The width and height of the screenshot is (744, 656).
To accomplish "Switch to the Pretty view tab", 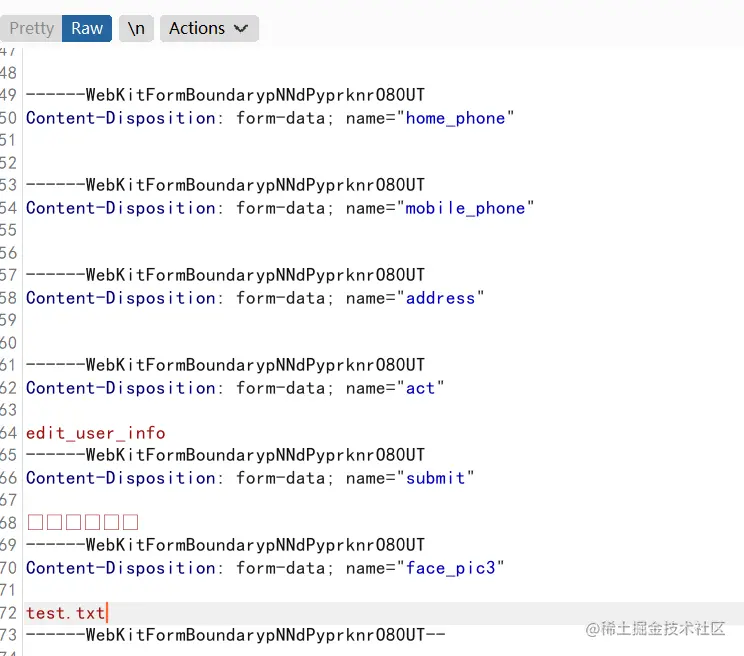I will pyautogui.click(x=31, y=28).
